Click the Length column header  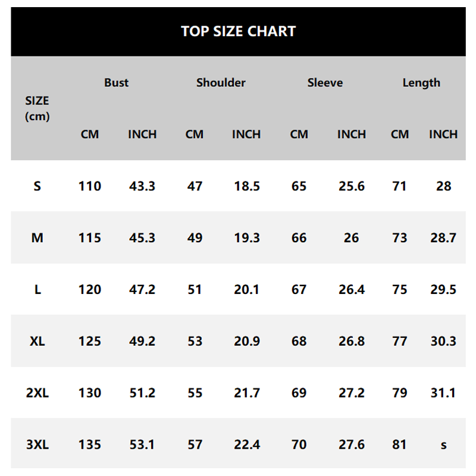pos(421,83)
